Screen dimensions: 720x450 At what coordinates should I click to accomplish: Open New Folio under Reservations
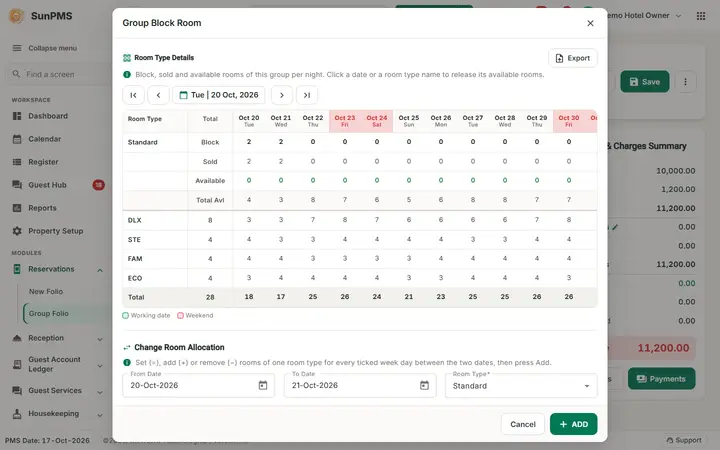(x=46, y=292)
